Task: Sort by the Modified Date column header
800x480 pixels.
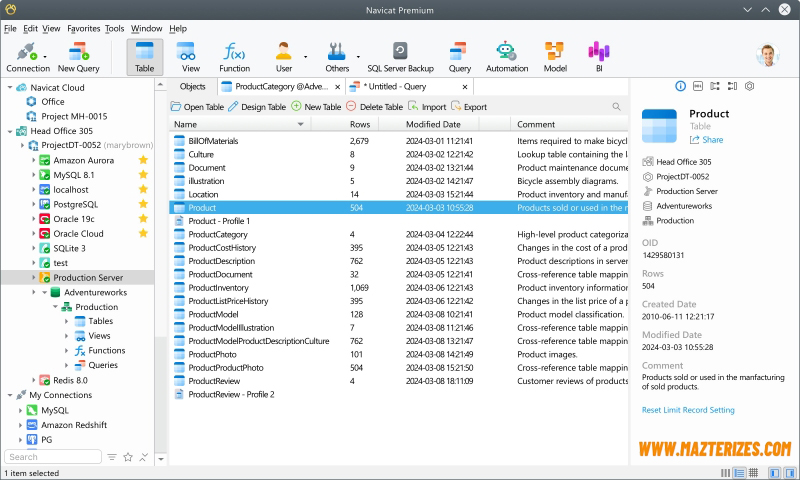Action: (x=433, y=124)
